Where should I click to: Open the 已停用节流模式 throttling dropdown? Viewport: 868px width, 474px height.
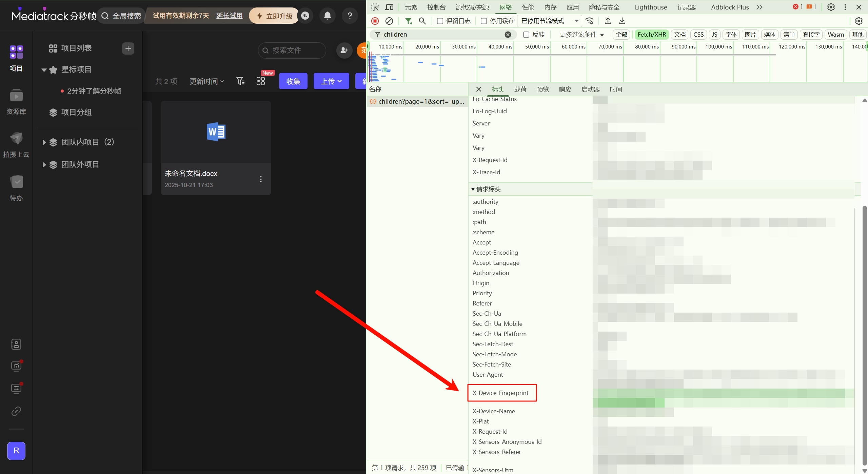pos(549,21)
